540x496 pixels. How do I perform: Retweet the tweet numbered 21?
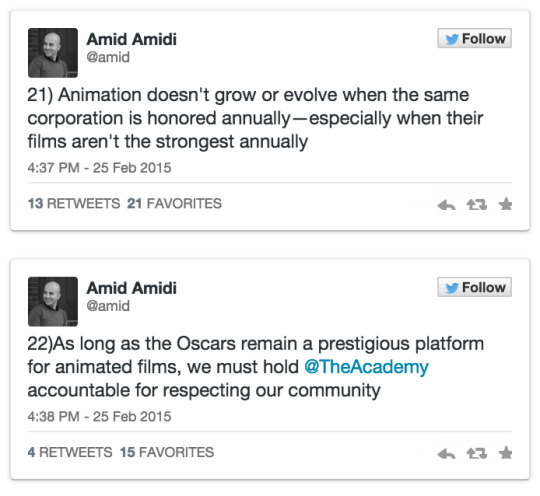[477, 205]
